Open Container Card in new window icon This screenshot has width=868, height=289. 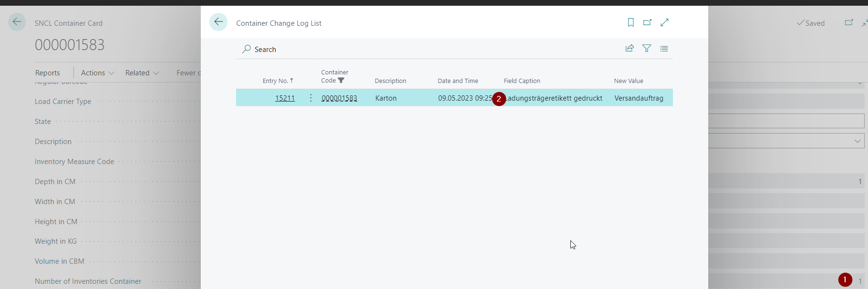coord(849,22)
